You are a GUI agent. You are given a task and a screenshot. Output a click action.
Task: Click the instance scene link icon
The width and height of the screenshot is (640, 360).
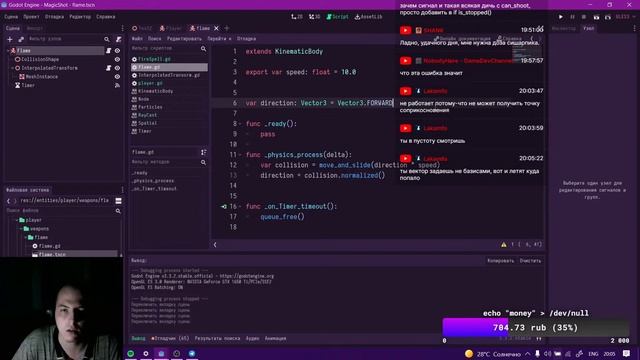21,39
